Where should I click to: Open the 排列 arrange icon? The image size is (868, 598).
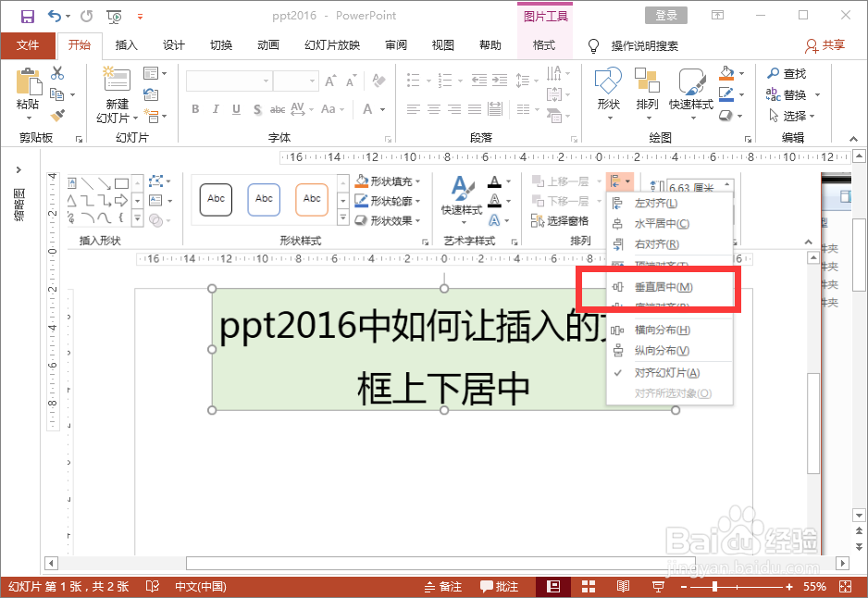tap(647, 81)
